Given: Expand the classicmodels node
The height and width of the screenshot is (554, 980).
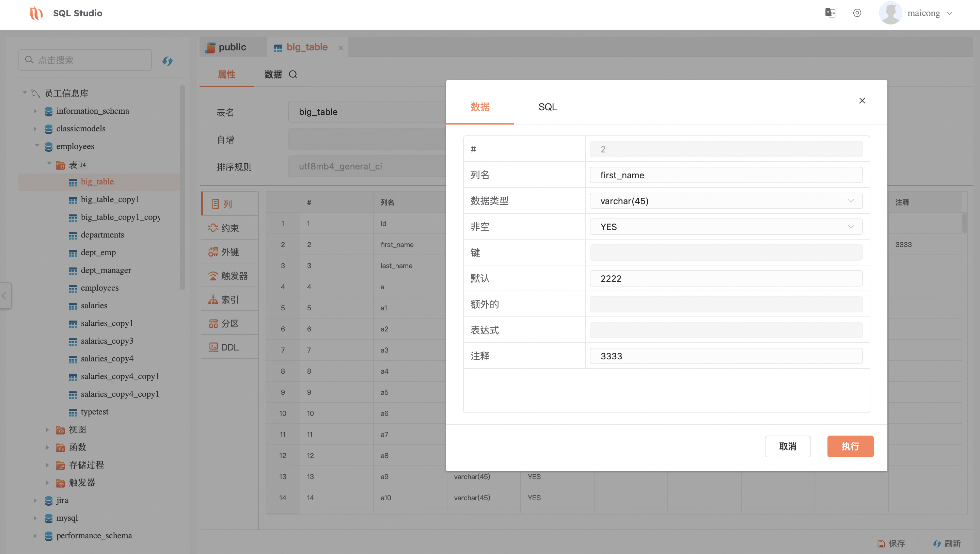Looking at the screenshot, I should 35,129.
